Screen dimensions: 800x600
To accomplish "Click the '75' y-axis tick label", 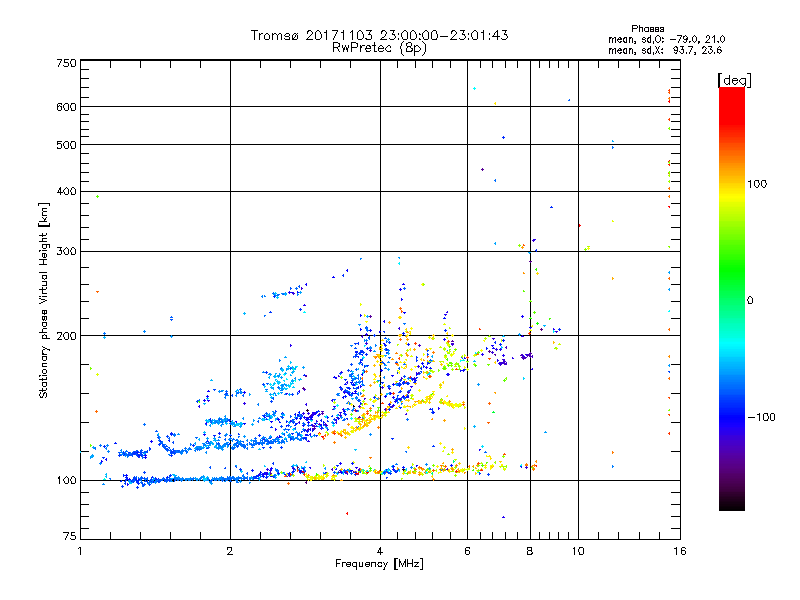I will [70, 536].
